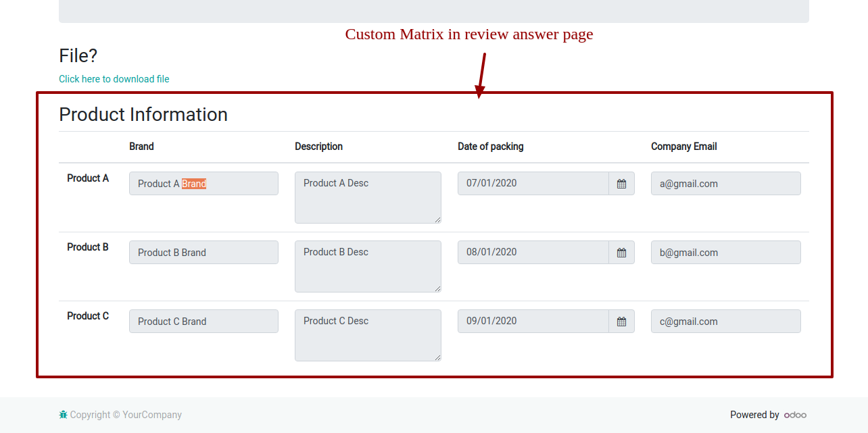Open calendar icon for Product A date
Image resolution: width=868 pixels, height=433 pixels.
point(621,184)
